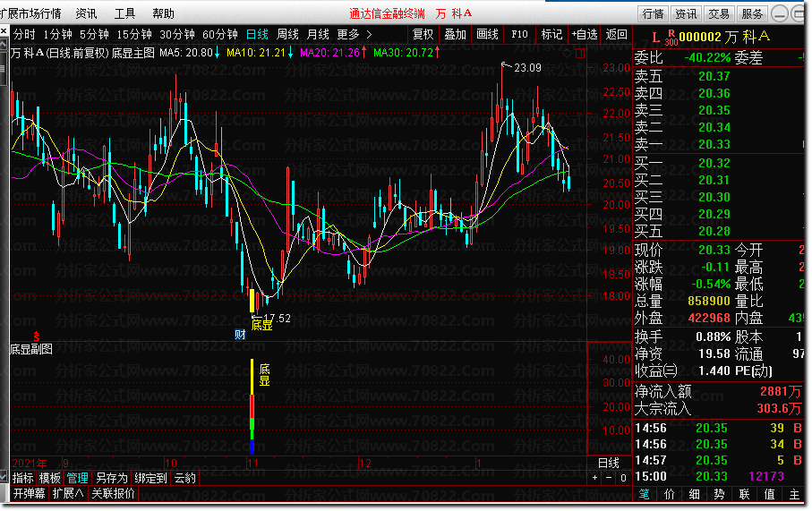This screenshot has width=812, height=511.
Task: Click the MA20 up arrow indicator
Action: point(363,52)
